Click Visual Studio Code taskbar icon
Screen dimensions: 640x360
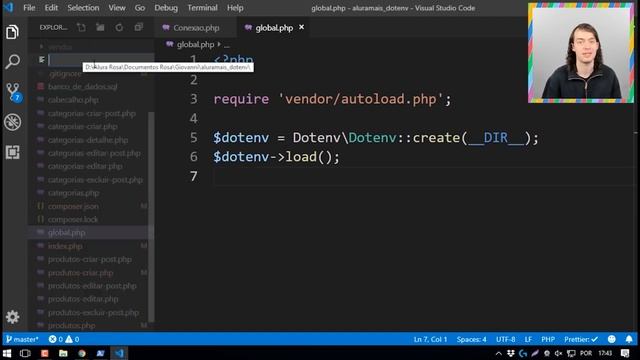pyautogui.click(x=119, y=353)
